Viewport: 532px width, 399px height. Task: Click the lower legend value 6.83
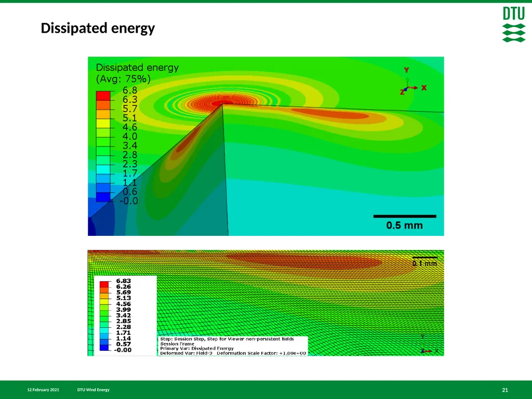[x=124, y=281]
